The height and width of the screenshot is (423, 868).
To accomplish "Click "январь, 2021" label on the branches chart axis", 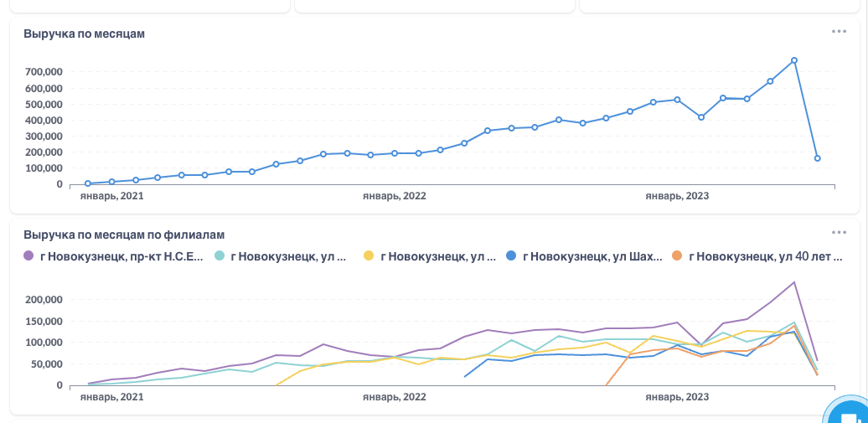I will [111, 397].
